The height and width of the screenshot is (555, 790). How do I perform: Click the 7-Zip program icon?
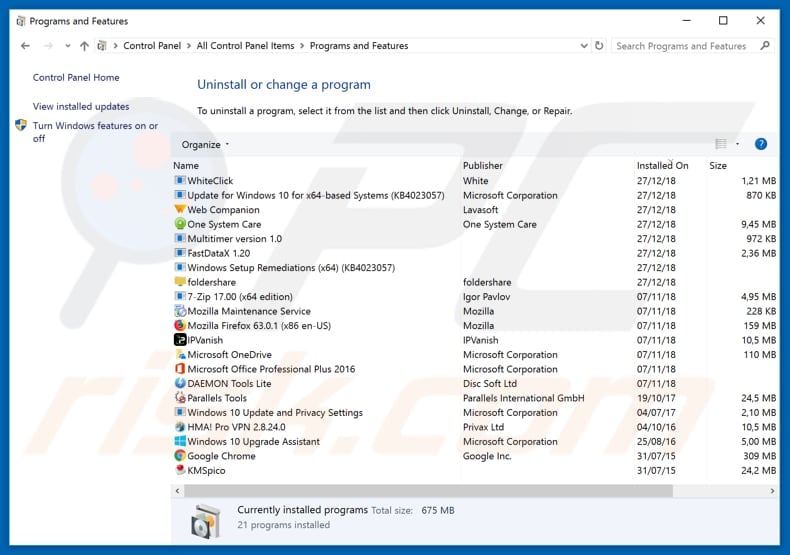(179, 296)
